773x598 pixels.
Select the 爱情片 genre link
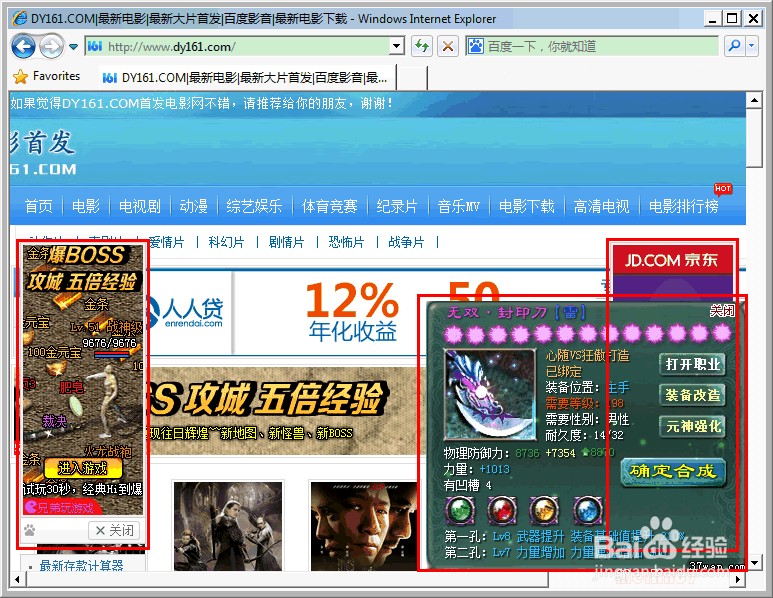click(x=166, y=242)
